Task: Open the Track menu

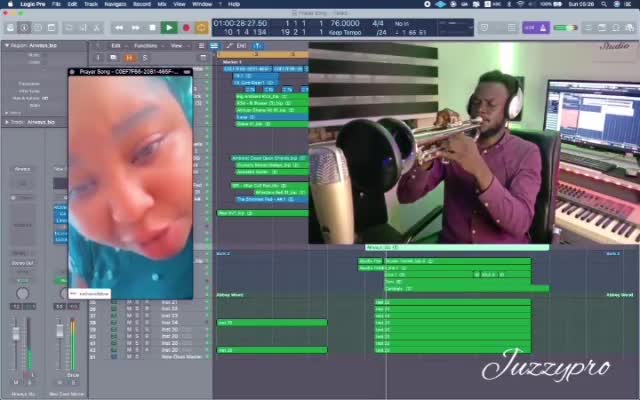Action: [x=91, y=4]
